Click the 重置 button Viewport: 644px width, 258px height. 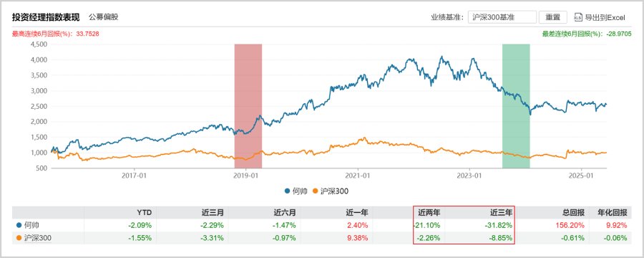point(553,17)
